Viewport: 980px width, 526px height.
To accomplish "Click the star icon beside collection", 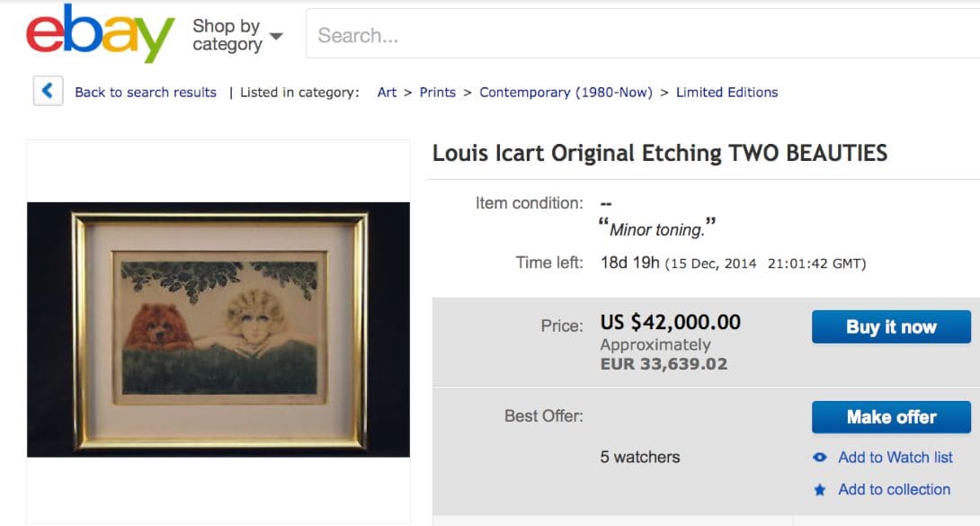I will 819,490.
